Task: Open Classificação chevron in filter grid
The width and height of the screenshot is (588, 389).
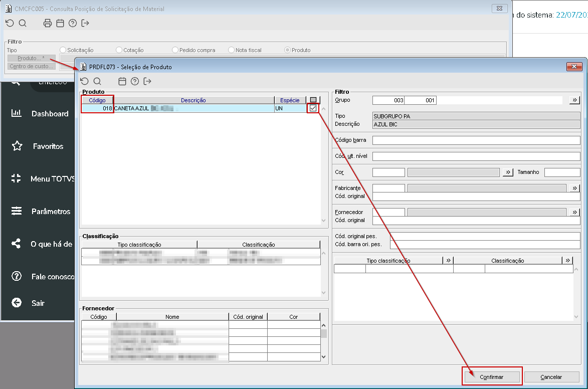Action: pos(568,260)
